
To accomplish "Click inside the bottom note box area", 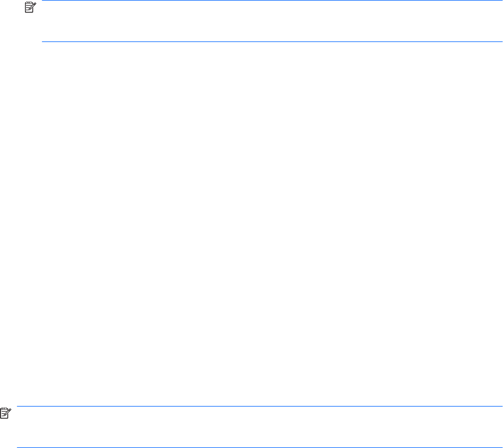I will (x=259, y=427).
